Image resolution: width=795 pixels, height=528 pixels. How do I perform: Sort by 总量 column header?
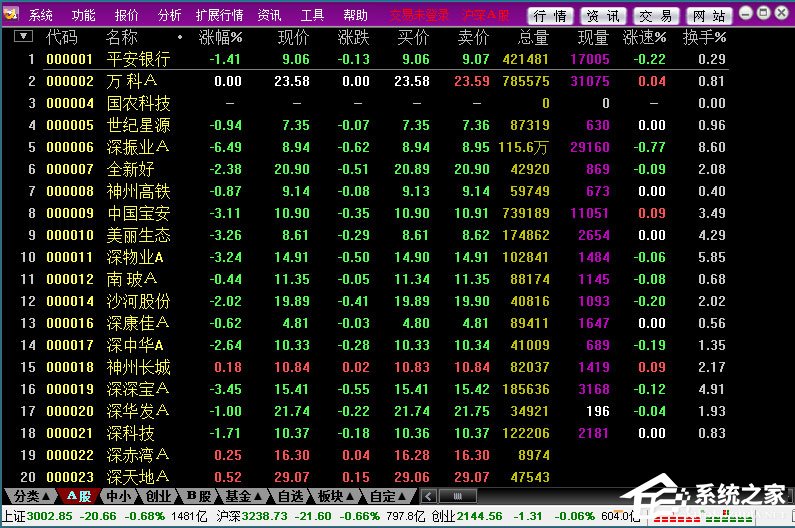[x=533, y=37]
